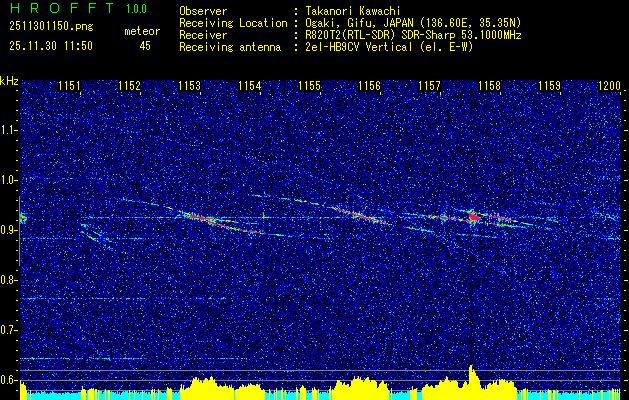This screenshot has height=400, width=629.
Task: Click the 'Observer' field label
Action: point(203,11)
